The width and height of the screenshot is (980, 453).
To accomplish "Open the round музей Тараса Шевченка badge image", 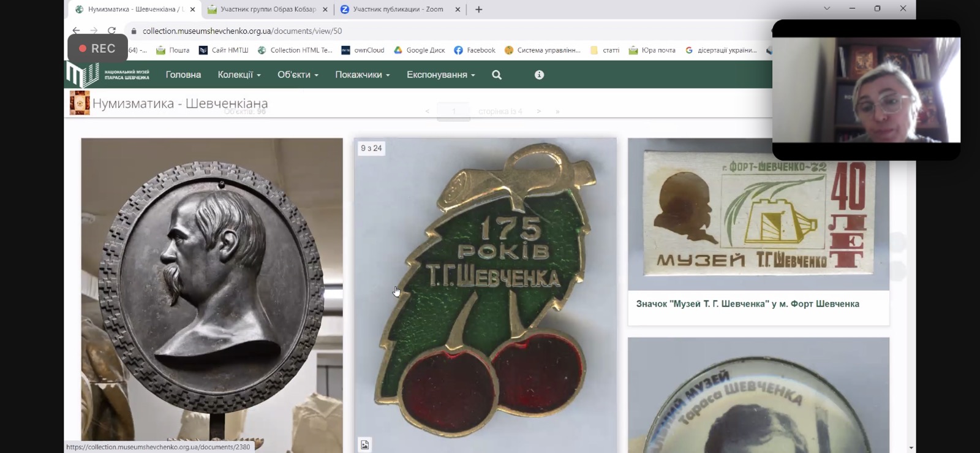I will pos(758,395).
